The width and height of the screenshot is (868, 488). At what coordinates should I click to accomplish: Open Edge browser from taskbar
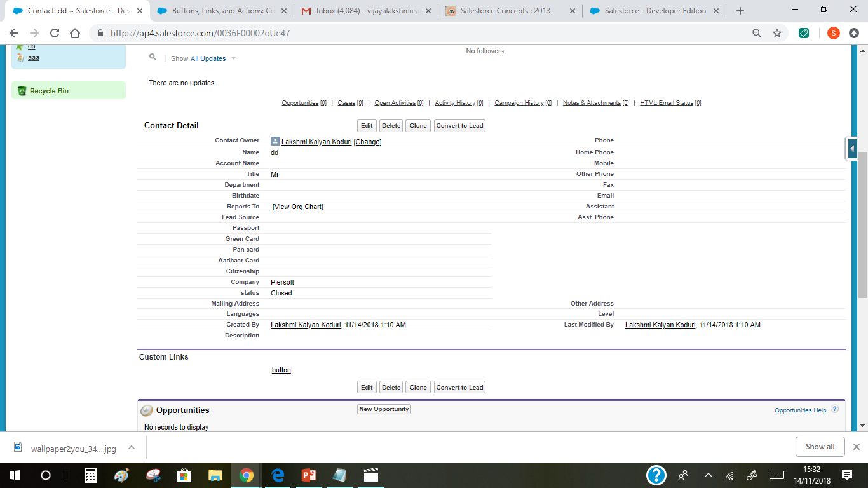[278, 475]
